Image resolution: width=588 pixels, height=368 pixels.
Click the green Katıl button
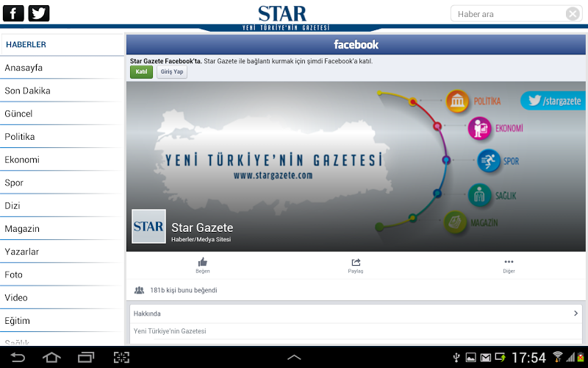141,71
